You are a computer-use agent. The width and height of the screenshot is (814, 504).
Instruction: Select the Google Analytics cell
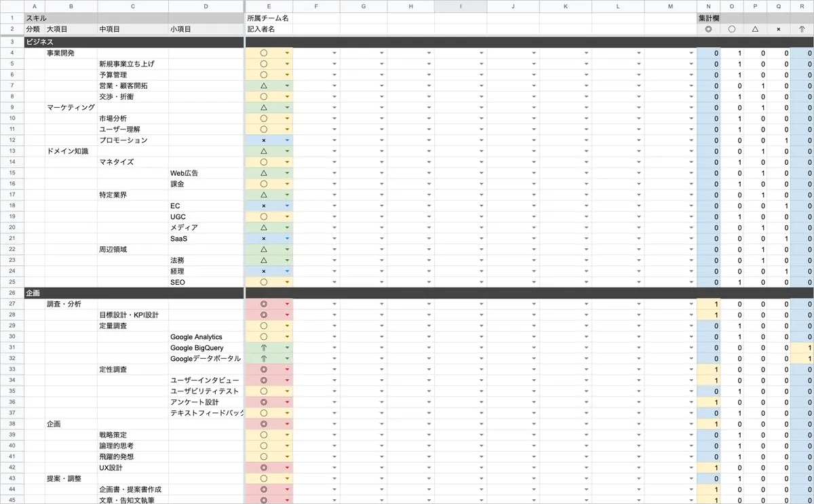tap(206, 337)
